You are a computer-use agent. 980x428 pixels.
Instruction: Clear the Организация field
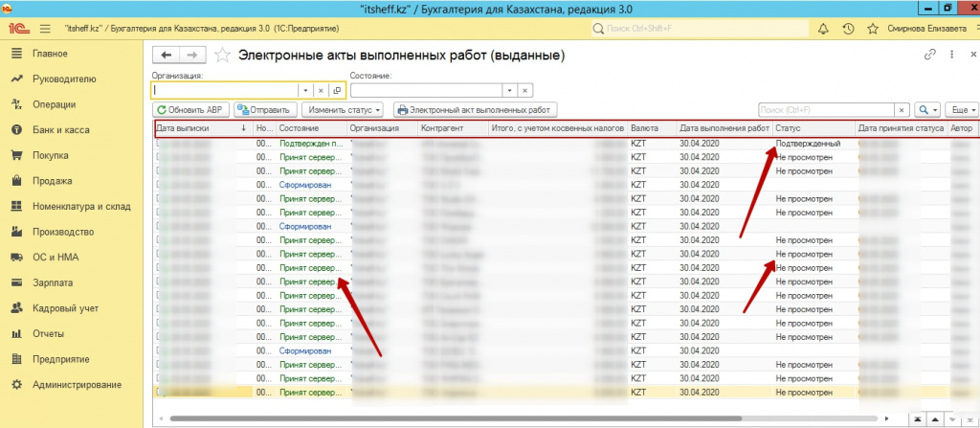321,91
